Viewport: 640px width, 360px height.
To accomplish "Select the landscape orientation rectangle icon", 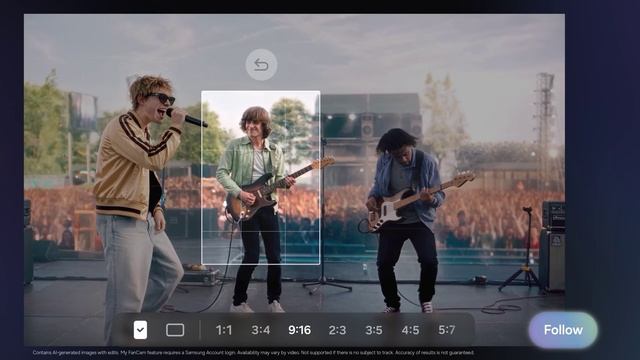I will (175, 330).
